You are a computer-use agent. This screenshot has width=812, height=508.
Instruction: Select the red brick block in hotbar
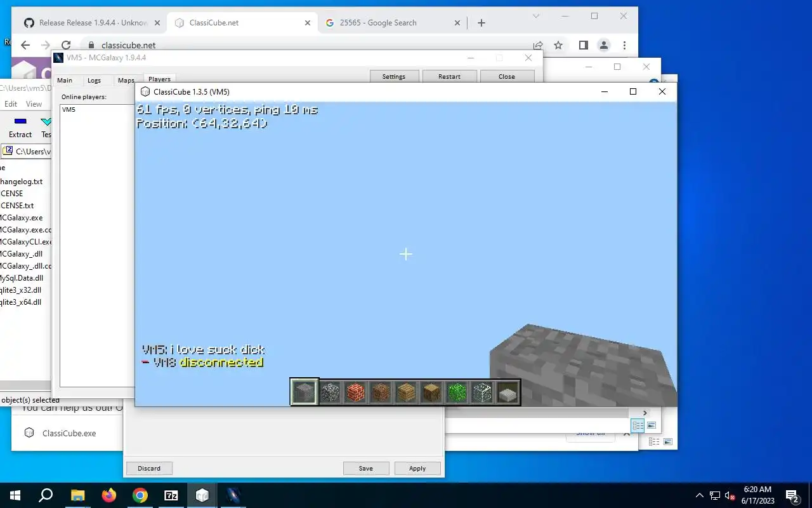tap(355, 392)
